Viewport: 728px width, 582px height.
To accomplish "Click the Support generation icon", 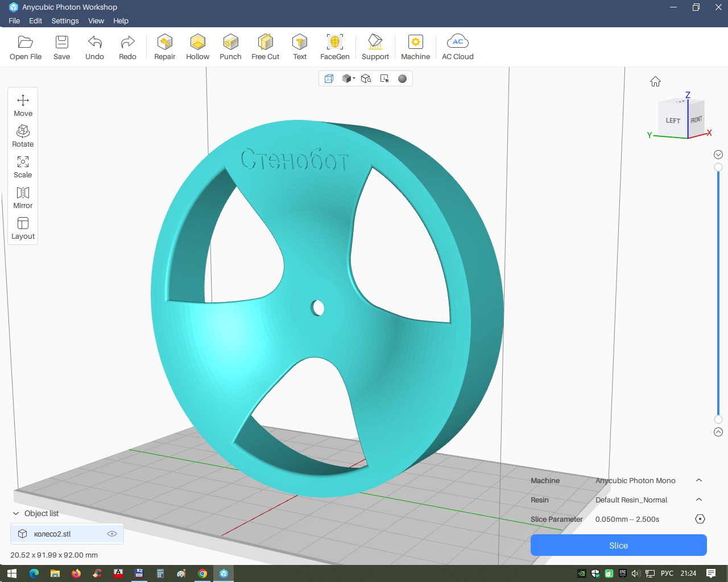I will click(375, 47).
